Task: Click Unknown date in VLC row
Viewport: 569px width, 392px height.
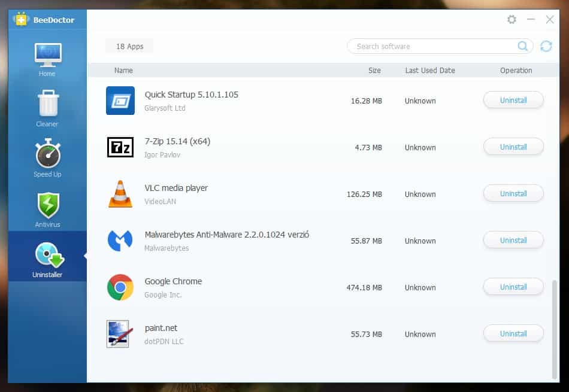Action: tap(420, 195)
